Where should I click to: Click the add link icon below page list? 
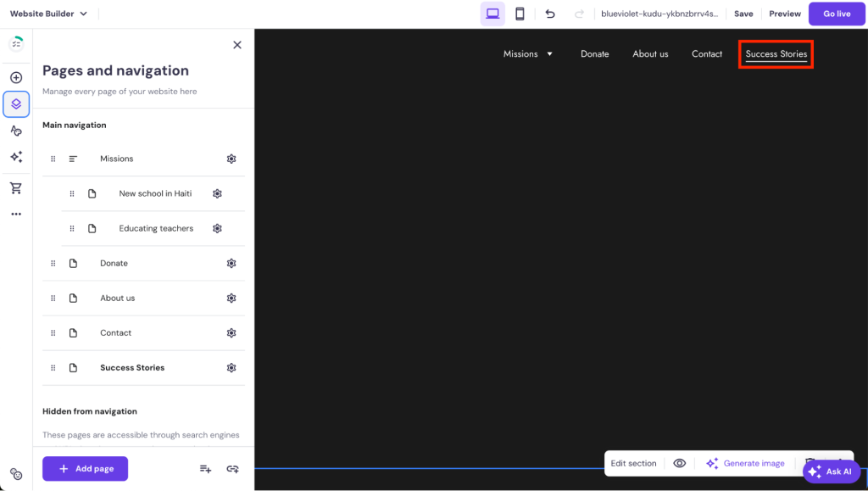tap(232, 469)
